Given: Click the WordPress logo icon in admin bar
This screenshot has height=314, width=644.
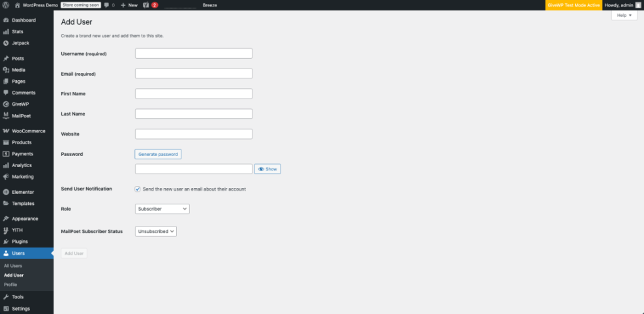Looking at the screenshot, I should 6,5.
